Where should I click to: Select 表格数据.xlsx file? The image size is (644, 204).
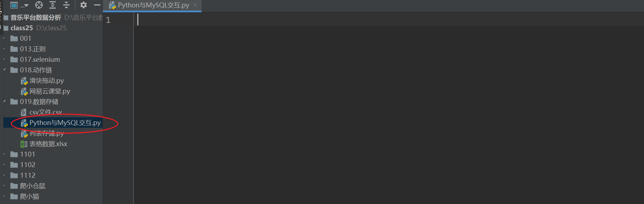click(x=48, y=144)
